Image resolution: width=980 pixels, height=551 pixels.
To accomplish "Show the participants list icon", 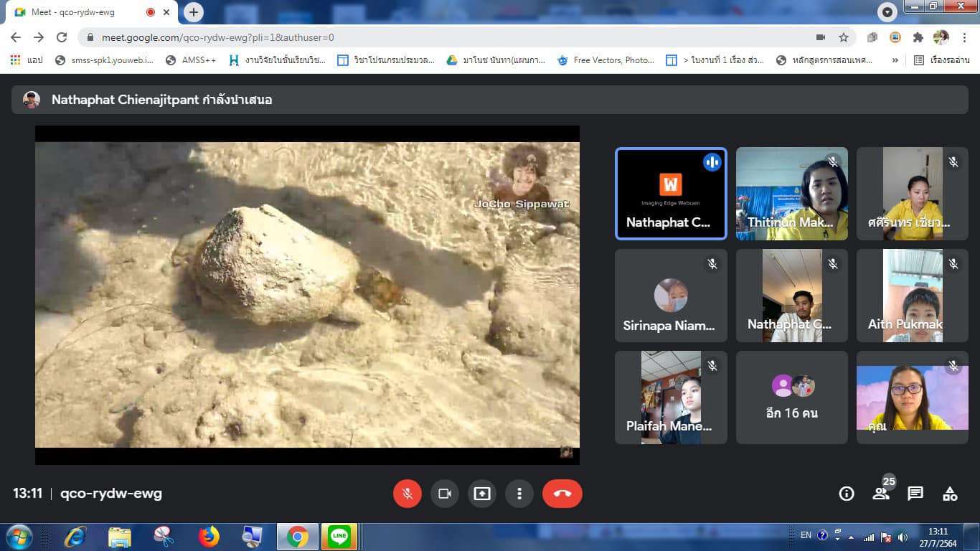I will pos(880,494).
